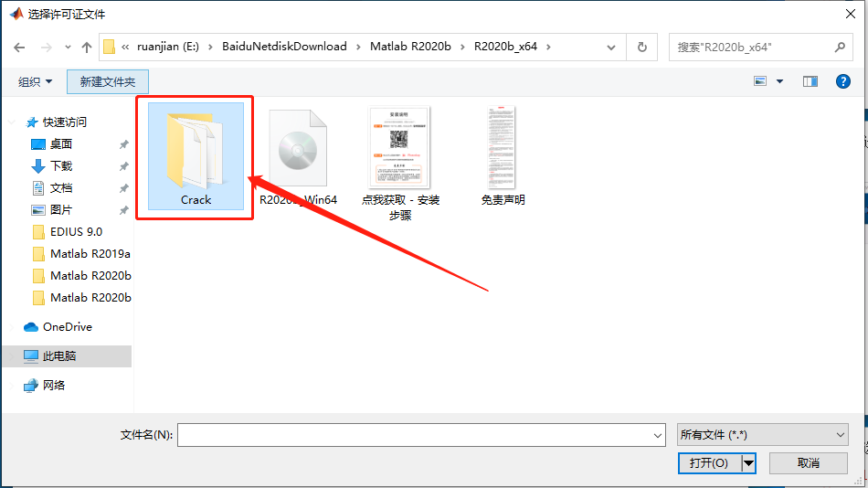Viewport: 868px width, 488px height.
Task: Click the search magnifier icon
Action: (x=840, y=48)
